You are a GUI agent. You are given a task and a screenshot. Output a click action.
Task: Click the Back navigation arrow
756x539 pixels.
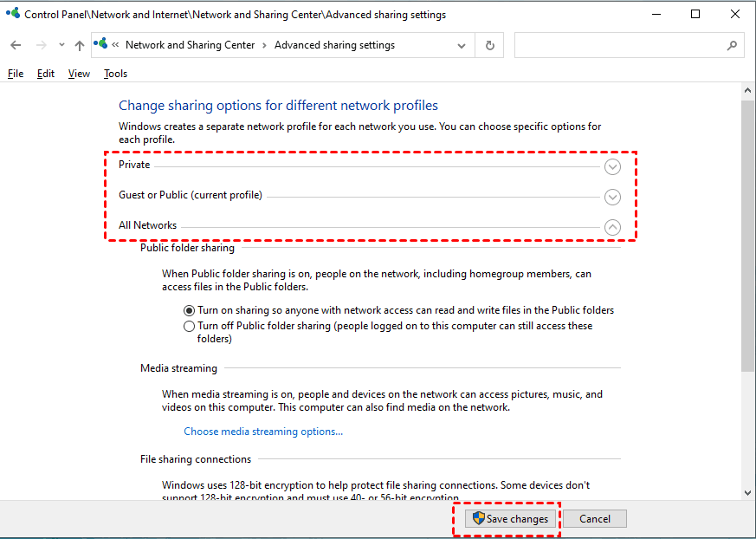[x=16, y=45]
